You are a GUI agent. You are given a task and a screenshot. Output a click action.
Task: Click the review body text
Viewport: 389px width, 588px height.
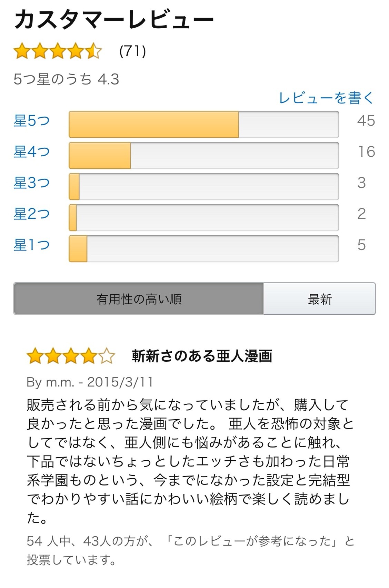190,461
